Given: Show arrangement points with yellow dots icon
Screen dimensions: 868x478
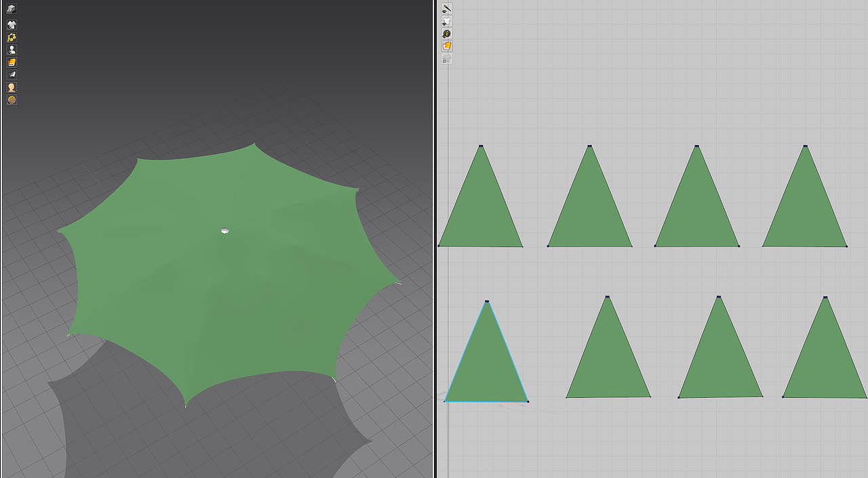Looking at the screenshot, I should click(x=12, y=37).
